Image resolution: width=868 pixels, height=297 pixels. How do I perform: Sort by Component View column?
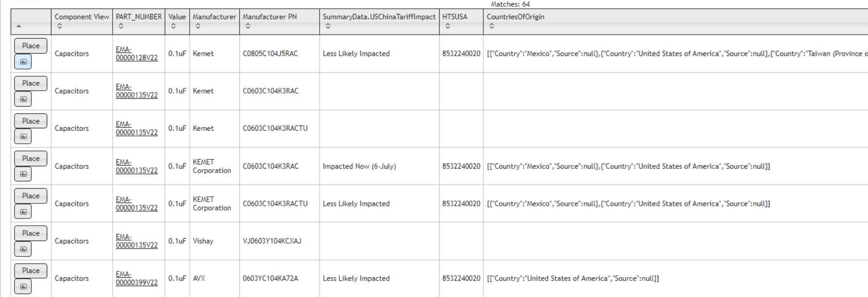click(60, 26)
